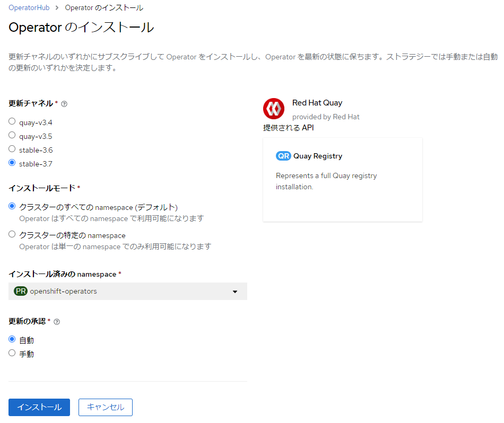The image size is (504, 423).
Task: Select the quay-v3.5 update channel
Action: click(x=12, y=135)
